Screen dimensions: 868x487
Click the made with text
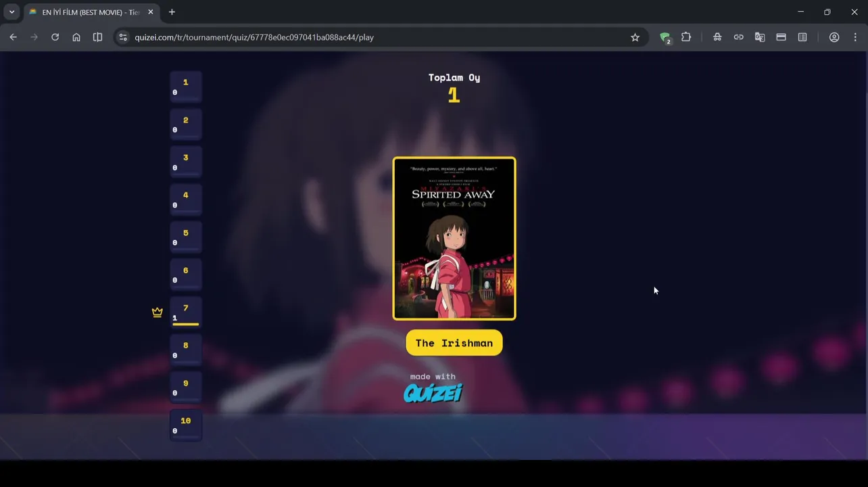coord(433,377)
